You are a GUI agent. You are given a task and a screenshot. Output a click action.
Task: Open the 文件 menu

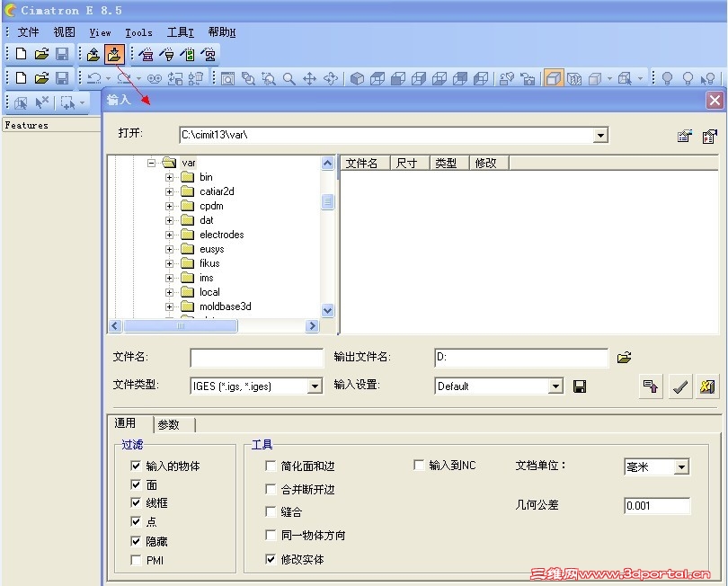pos(29,32)
